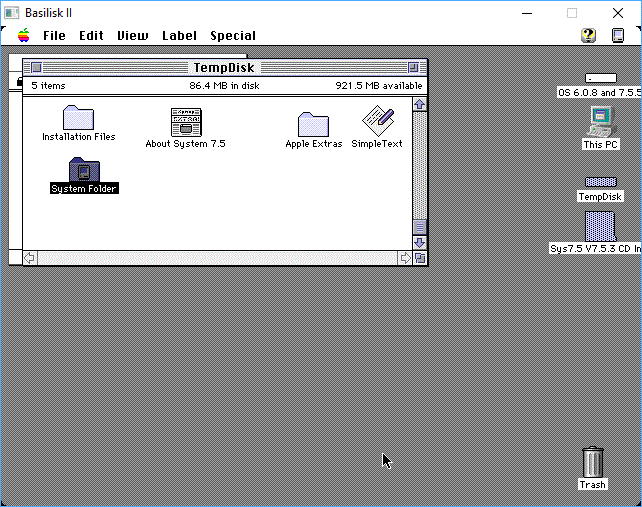Click the System Folder label text
Viewport: 642px width, 507px height.
pyautogui.click(x=84, y=188)
